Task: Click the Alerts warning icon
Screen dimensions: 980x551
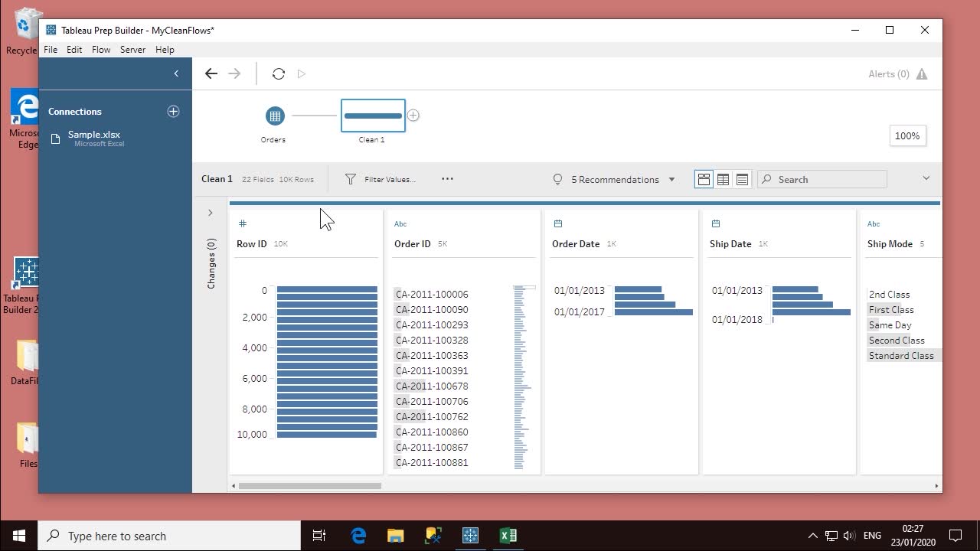Action: point(922,74)
